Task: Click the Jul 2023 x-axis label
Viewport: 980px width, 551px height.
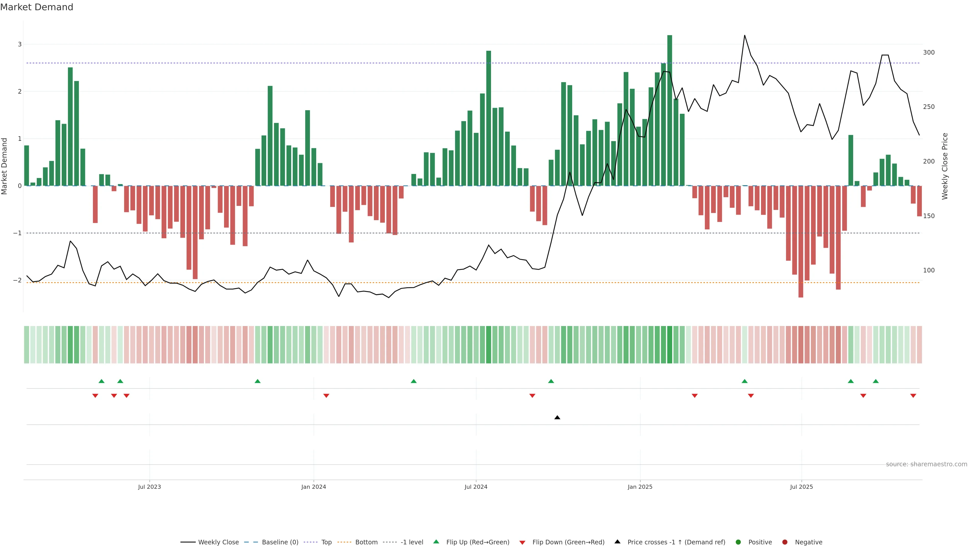Action: coord(150,487)
